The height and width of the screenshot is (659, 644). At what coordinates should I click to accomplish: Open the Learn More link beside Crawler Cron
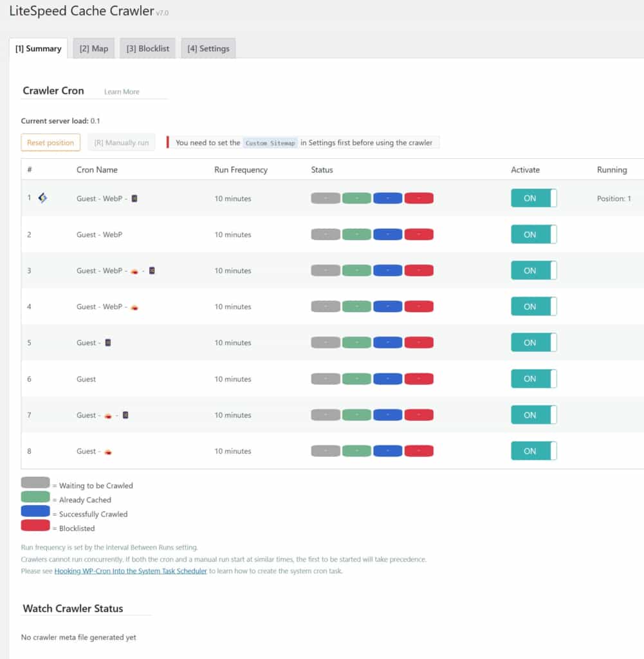pyautogui.click(x=122, y=92)
